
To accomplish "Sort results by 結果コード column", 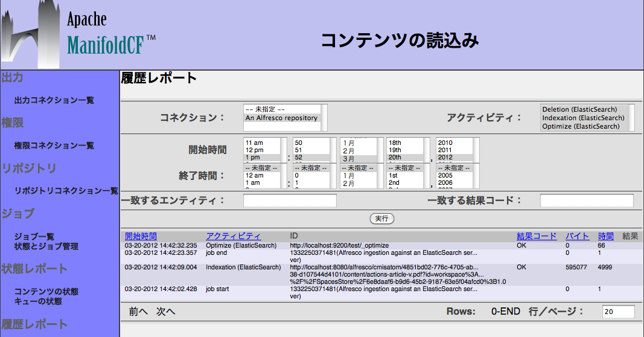I will click(536, 236).
